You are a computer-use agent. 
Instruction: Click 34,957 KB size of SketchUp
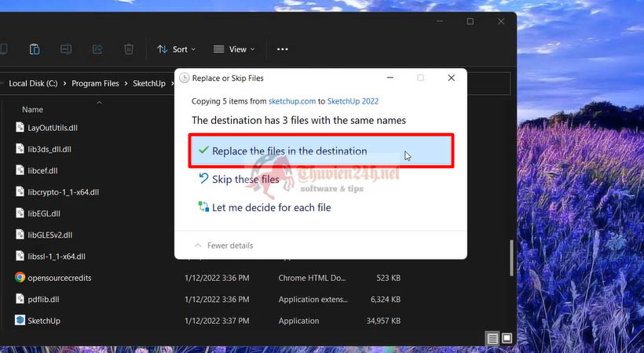point(383,321)
